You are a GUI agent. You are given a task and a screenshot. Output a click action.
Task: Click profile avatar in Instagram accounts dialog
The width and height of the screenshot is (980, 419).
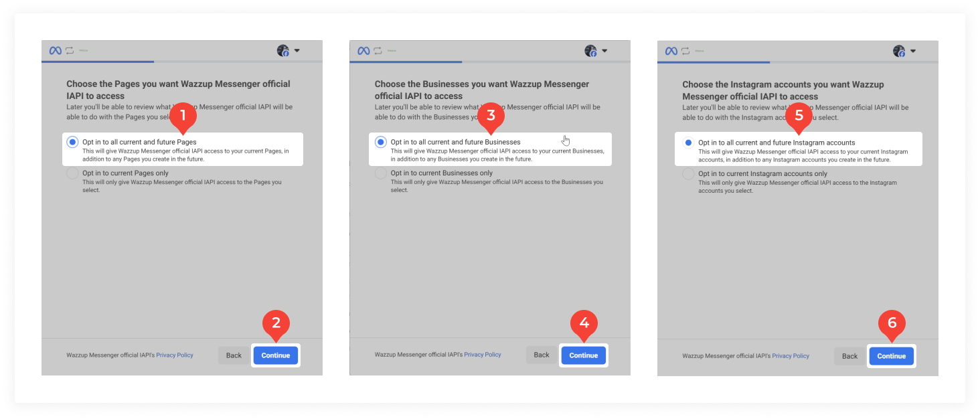(x=899, y=51)
